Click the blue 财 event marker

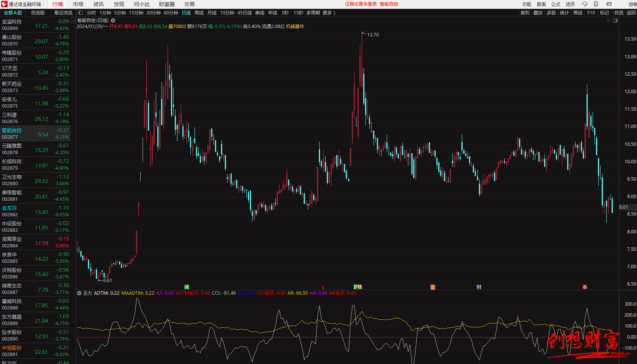pos(479,287)
